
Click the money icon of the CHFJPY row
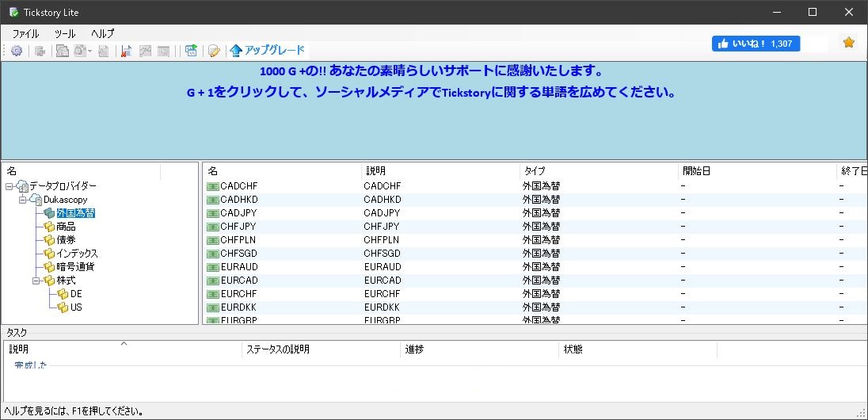click(212, 227)
